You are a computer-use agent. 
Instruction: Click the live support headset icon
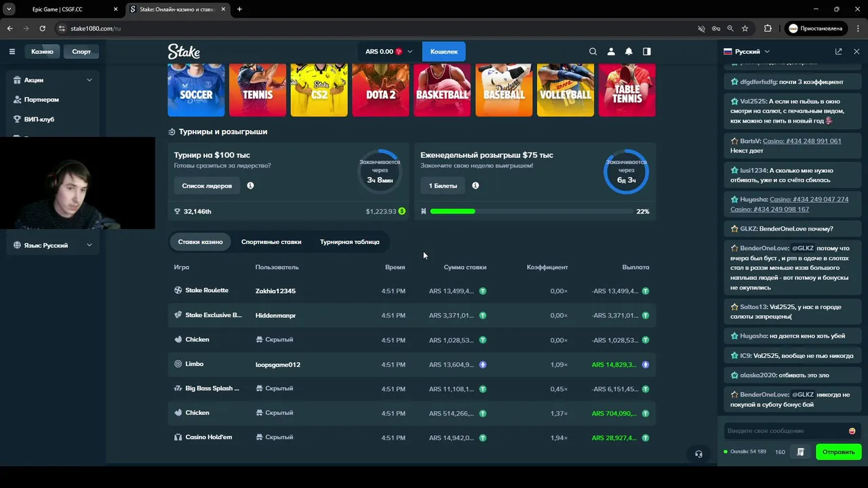(x=698, y=454)
